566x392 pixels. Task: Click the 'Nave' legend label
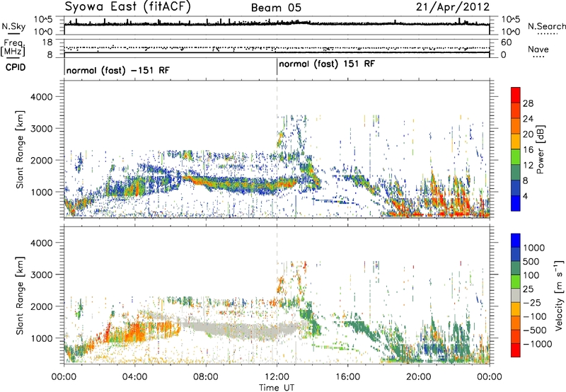538,50
